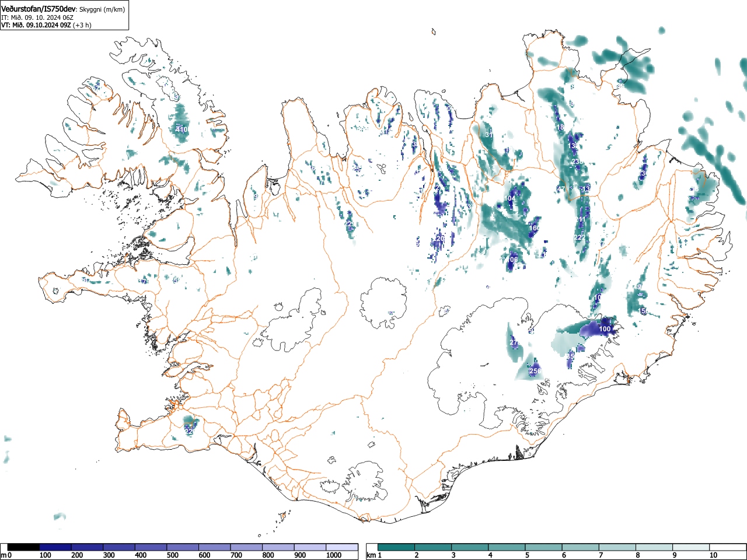Select the 900–1000 m pale blue legend segment
Image resolution: width=747 pixels, height=560 pixels.
point(310,547)
